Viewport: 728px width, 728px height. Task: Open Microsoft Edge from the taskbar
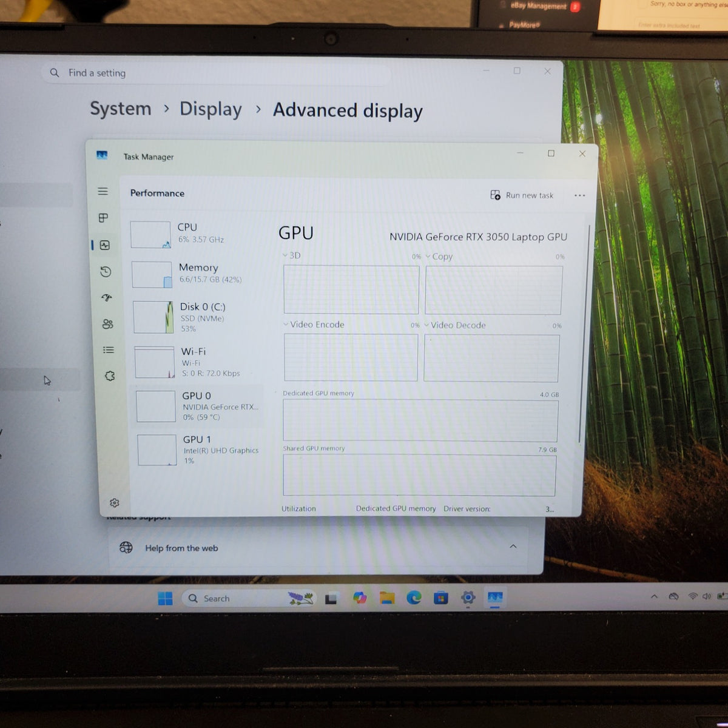tap(414, 598)
